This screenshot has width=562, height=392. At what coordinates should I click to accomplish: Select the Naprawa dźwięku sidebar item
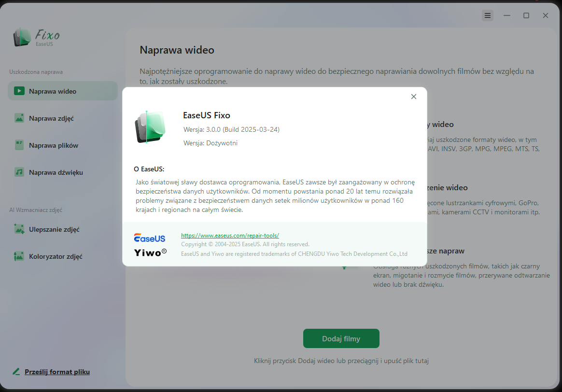63,172
